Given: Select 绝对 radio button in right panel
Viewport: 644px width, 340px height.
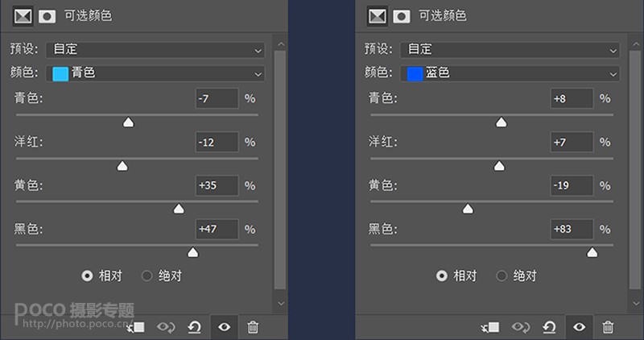Looking at the screenshot, I should pyautogui.click(x=502, y=276).
